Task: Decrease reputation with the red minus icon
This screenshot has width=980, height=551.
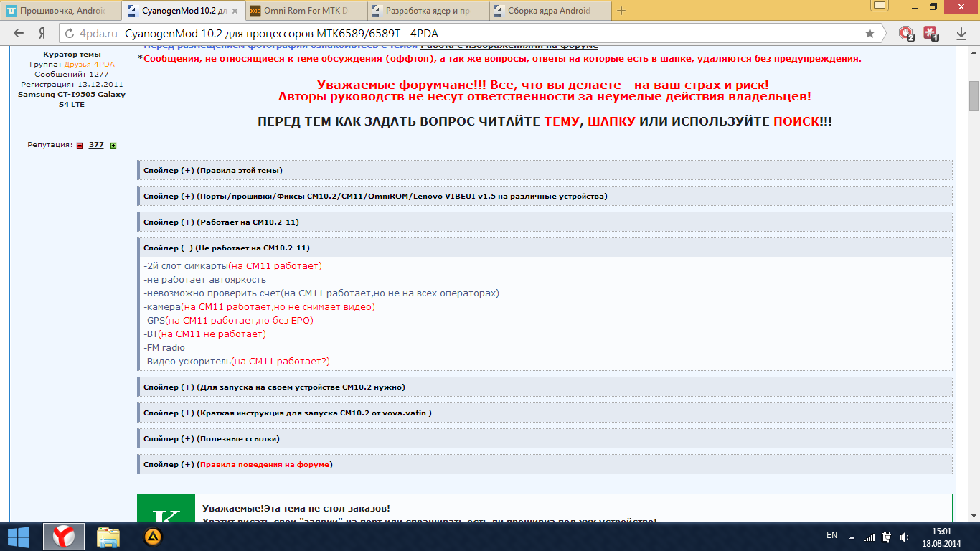Action: [80, 145]
